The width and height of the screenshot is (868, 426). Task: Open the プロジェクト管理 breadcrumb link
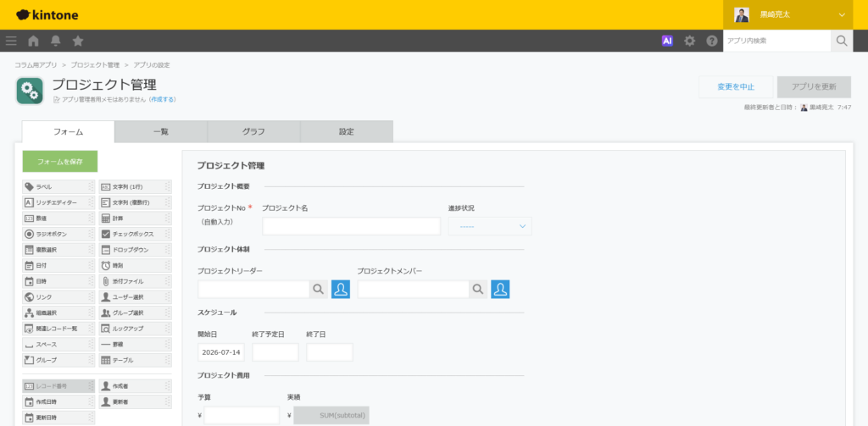95,64
